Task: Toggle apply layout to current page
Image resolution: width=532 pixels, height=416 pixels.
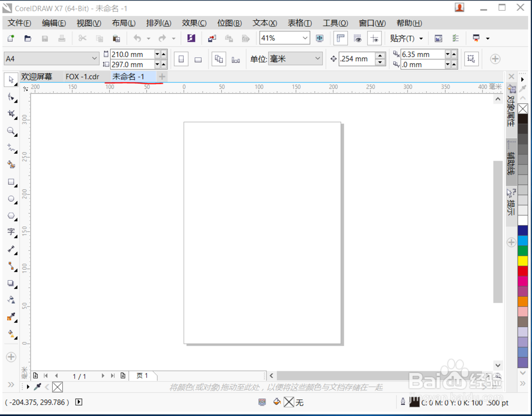Action: pos(236,60)
